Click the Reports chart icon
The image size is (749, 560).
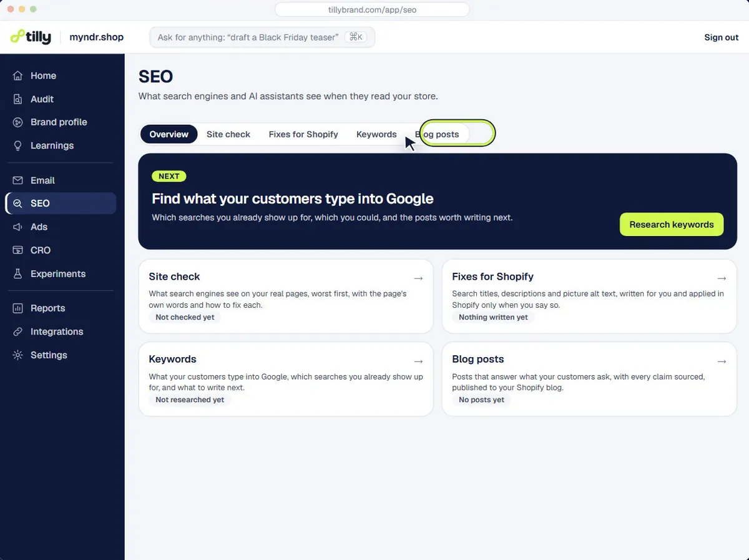tap(18, 308)
